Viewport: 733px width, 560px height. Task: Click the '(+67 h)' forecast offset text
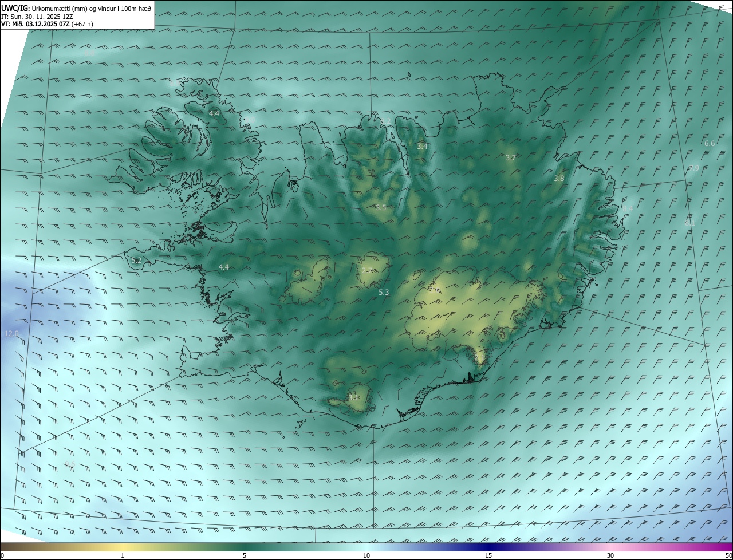click(83, 24)
